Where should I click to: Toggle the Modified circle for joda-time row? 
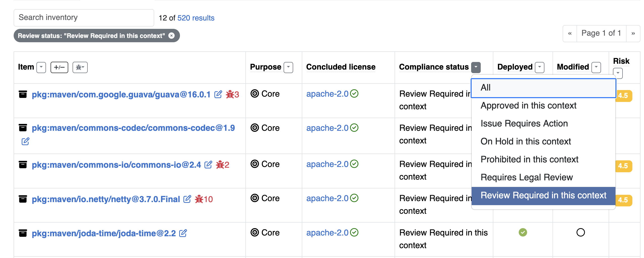(581, 232)
